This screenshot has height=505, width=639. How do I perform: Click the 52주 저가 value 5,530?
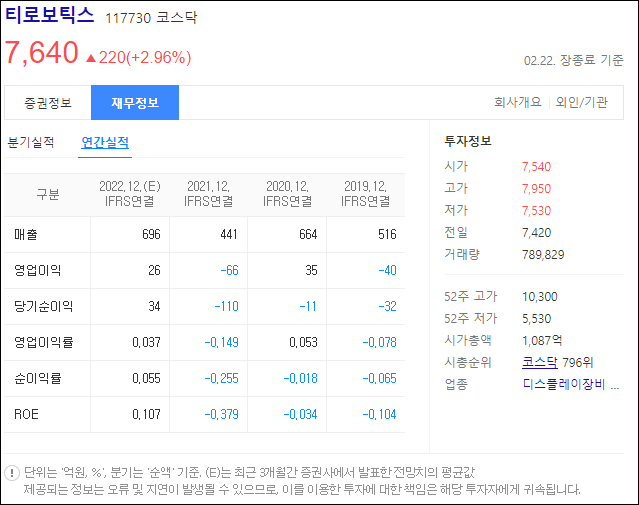pos(536,319)
